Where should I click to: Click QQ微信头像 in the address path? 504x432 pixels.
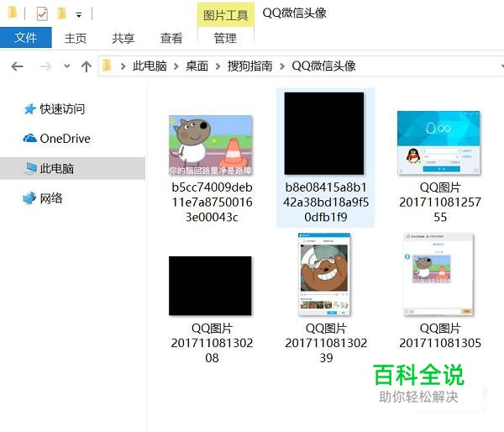tap(323, 66)
